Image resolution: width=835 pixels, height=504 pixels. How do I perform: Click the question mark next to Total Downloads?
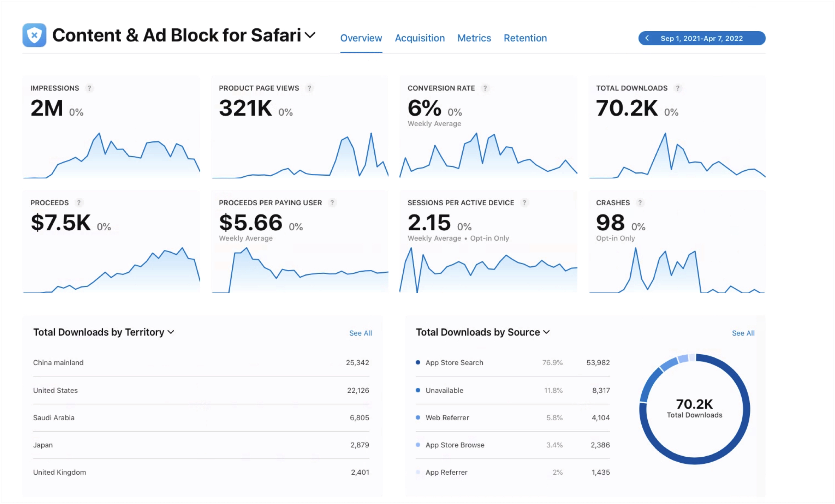[x=677, y=88]
